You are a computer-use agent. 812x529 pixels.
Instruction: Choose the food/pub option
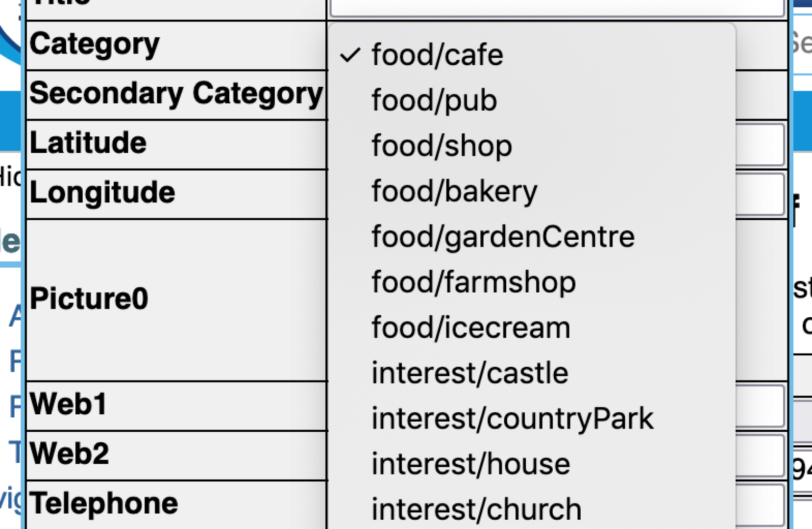pos(434,100)
